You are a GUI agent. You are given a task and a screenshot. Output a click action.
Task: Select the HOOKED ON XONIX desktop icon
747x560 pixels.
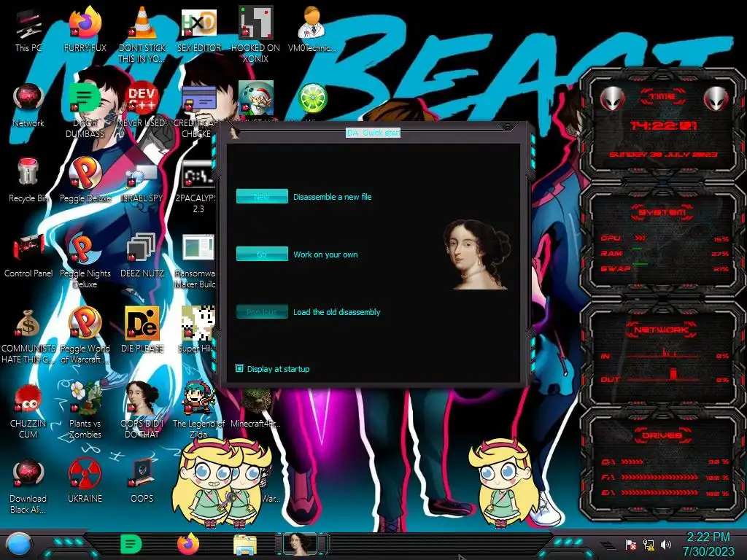(x=256, y=34)
